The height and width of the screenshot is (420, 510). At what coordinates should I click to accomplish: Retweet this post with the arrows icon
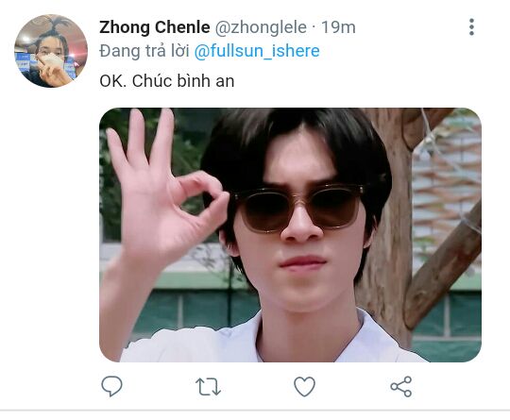pyautogui.click(x=208, y=387)
